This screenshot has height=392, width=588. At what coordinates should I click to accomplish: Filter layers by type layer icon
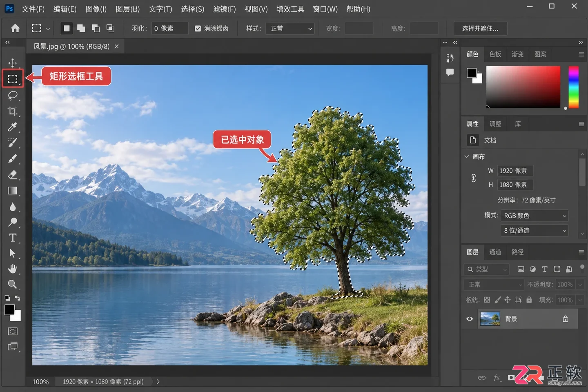click(x=545, y=269)
